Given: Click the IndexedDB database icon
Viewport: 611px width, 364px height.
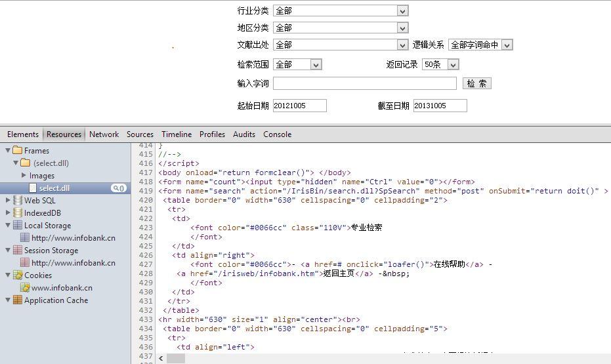Looking at the screenshot, I should click(x=18, y=212).
